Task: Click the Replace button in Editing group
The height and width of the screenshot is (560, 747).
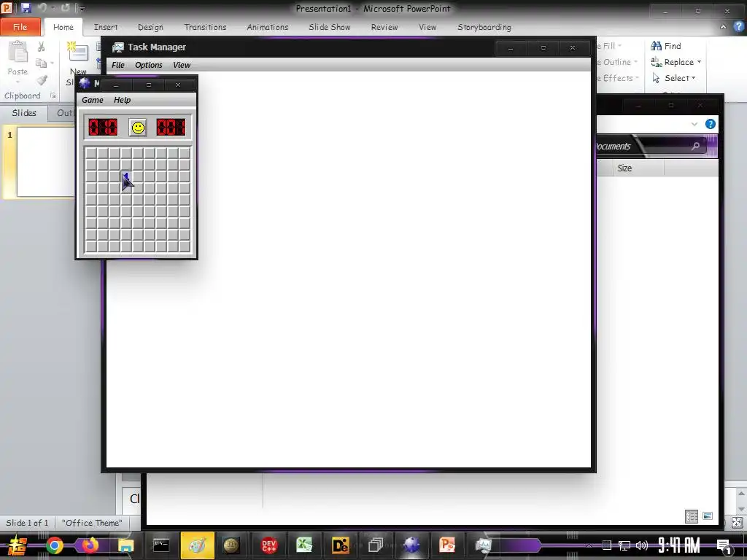Action: (672, 62)
